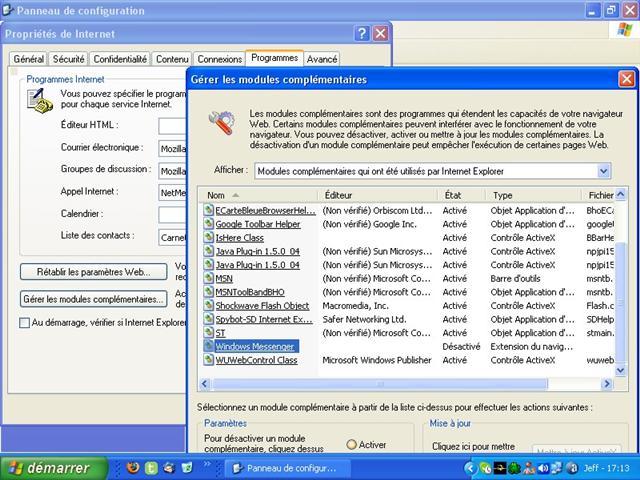The image size is (640, 480).
Task: Click the network connection tray icon
Action: [x=557, y=468]
